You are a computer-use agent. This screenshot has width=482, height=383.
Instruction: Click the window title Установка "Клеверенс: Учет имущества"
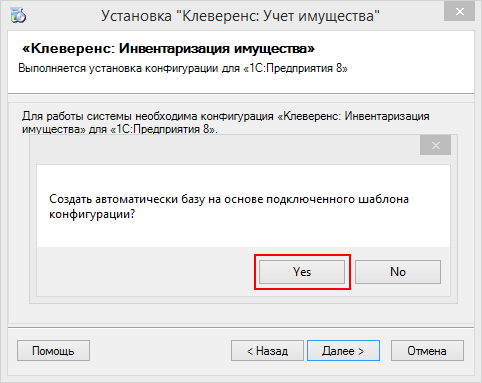(x=240, y=16)
